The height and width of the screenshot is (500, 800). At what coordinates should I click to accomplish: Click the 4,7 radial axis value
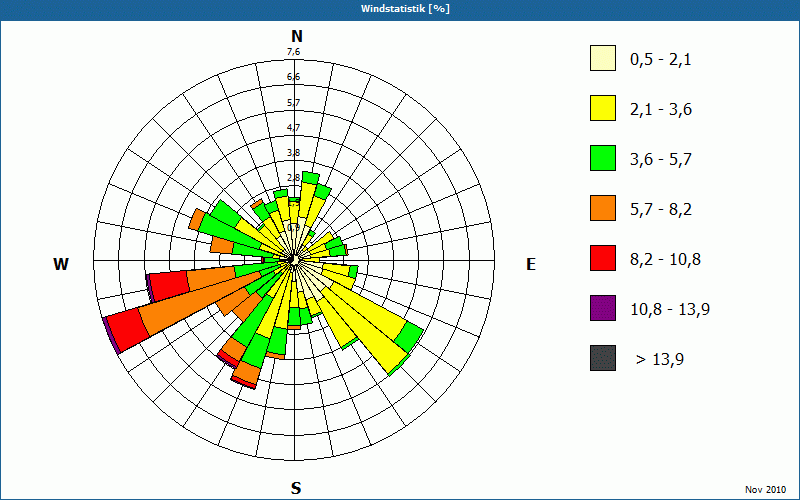(293, 128)
